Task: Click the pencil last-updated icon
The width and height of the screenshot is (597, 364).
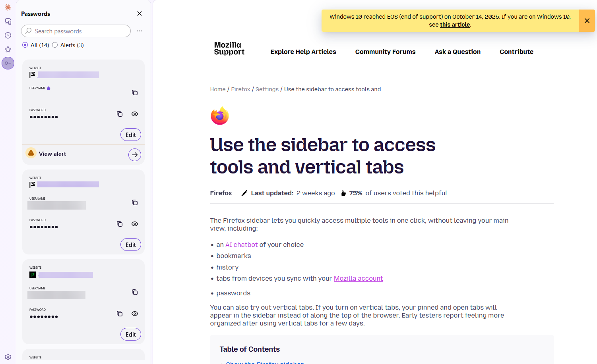Action: point(244,193)
